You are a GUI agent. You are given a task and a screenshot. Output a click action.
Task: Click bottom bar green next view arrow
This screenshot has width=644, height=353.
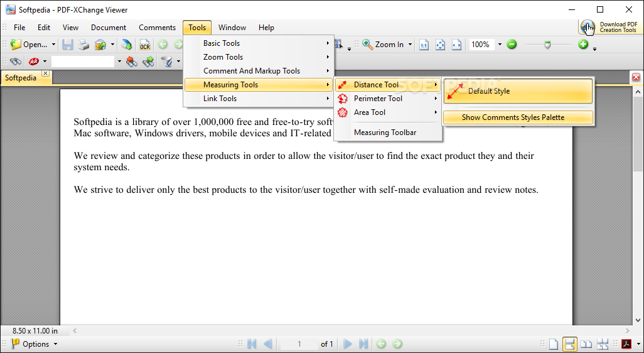pos(397,344)
